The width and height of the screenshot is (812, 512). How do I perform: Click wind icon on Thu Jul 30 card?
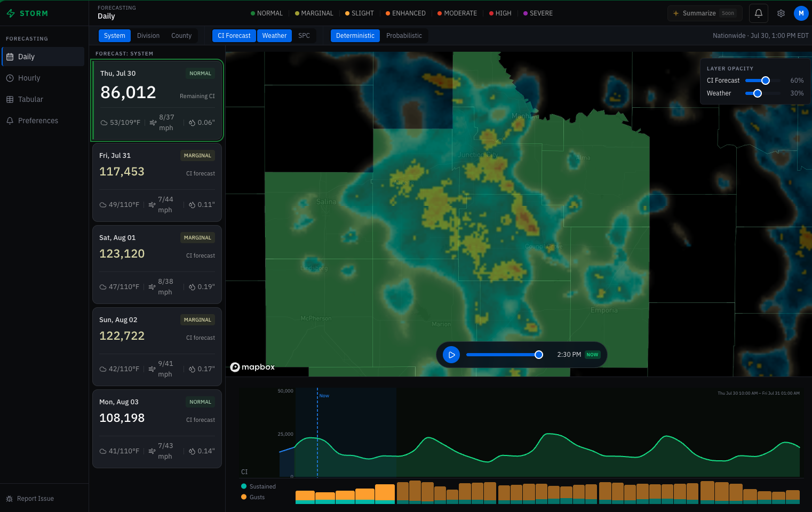[x=153, y=123]
